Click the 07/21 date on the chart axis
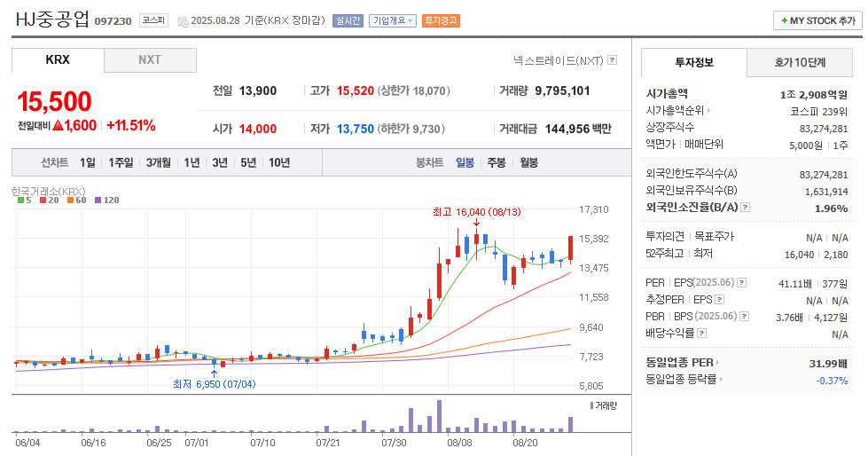 [328, 444]
